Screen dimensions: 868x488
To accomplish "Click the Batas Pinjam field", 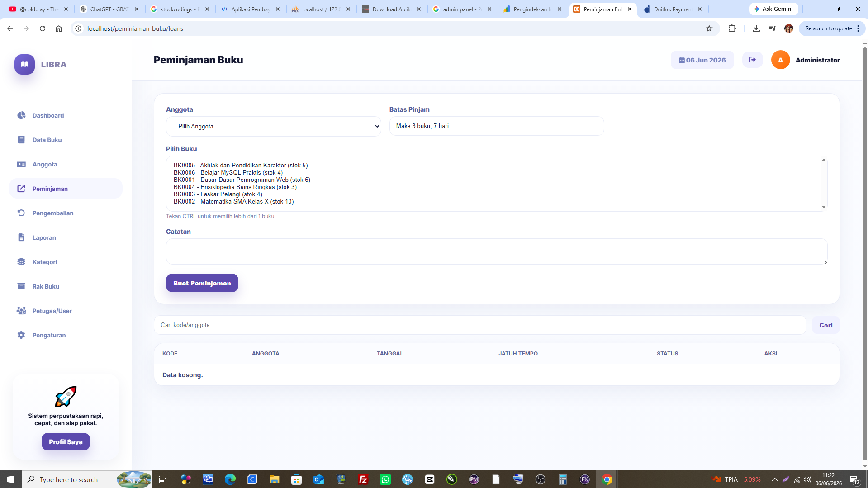I will coord(496,126).
